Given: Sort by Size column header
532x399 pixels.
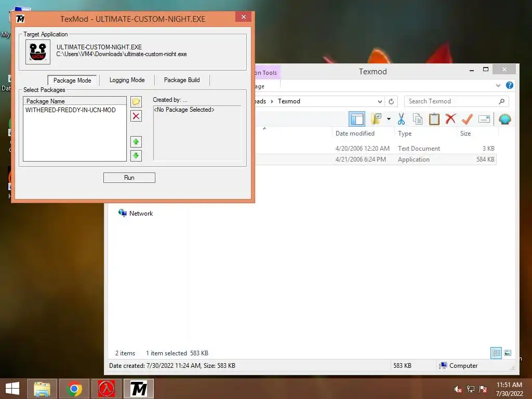Looking at the screenshot, I should coord(465,134).
